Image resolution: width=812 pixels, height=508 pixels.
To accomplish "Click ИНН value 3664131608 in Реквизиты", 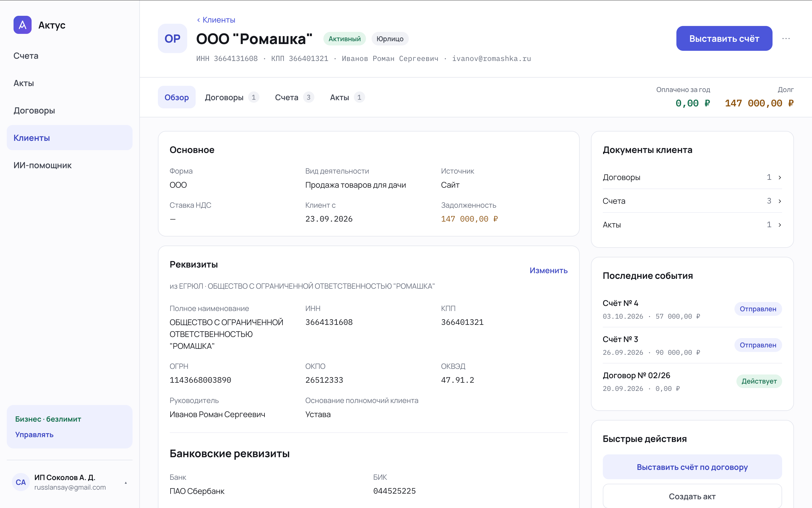I will pos(329,322).
